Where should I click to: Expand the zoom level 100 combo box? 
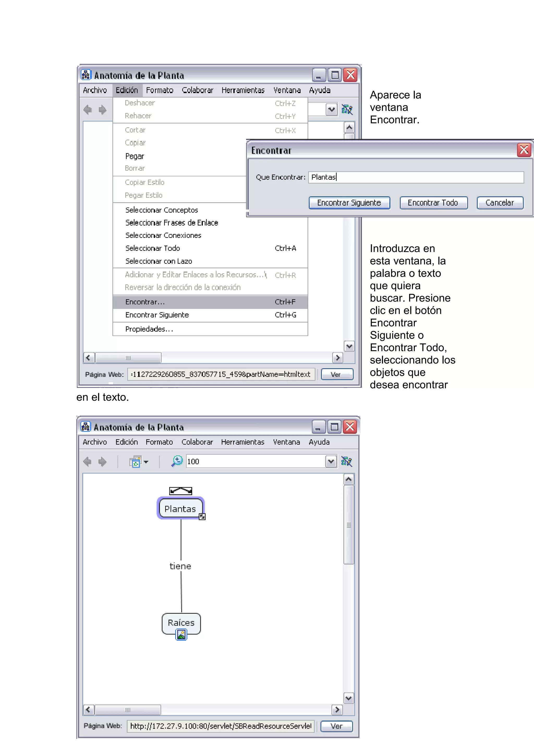(x=331, y=461)
